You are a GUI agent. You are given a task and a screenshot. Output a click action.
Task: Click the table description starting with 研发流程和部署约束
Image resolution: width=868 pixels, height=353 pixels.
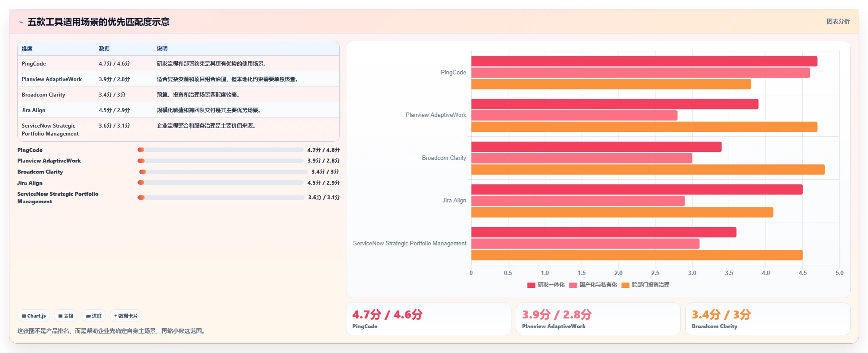pos(212,64)
